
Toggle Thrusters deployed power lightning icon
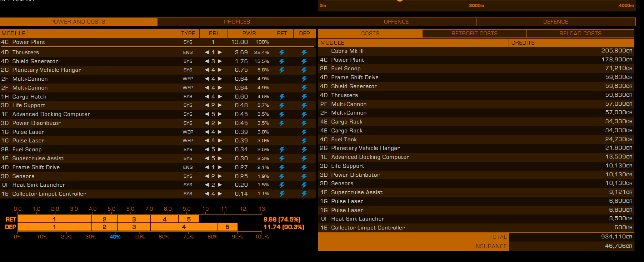point(304,52)
